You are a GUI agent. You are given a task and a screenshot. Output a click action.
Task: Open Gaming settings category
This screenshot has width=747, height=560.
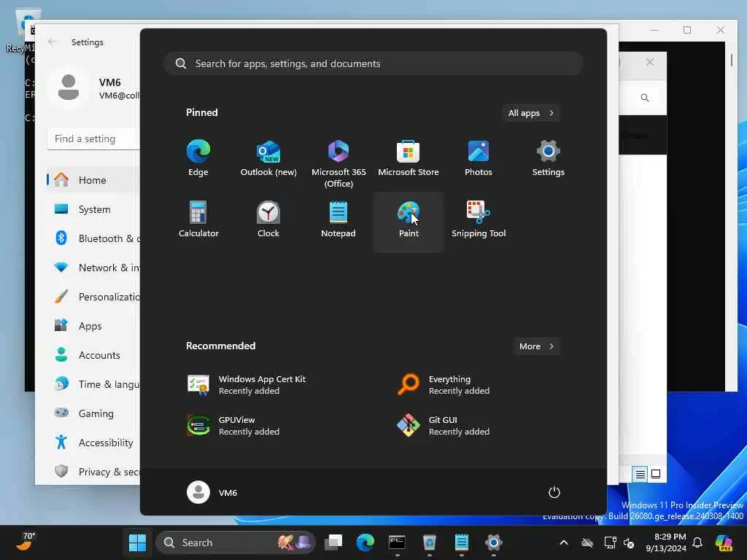coord(93,413)
